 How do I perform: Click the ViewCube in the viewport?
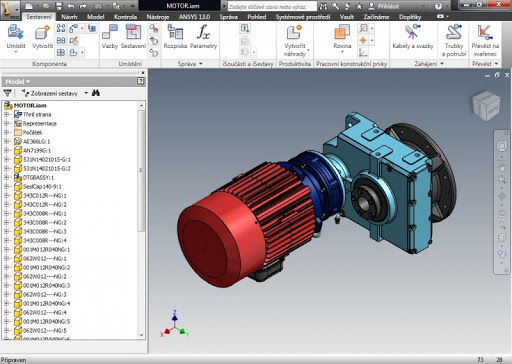pos(486,106)
